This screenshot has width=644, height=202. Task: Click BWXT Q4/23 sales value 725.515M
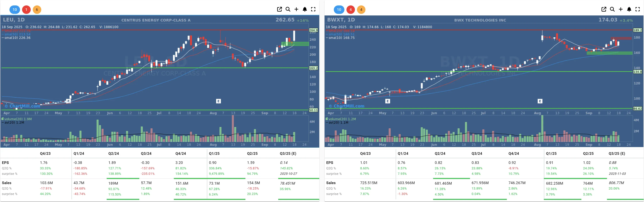click(x=369, y=183)
